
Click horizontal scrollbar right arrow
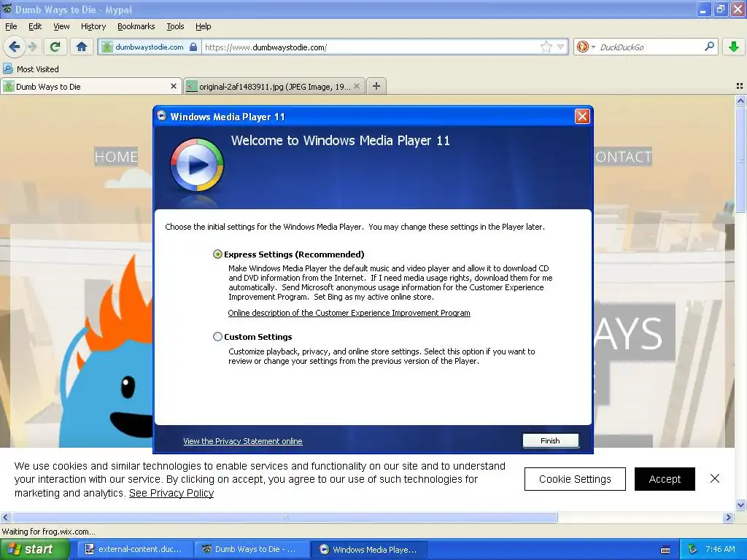(x=728, y=517)
